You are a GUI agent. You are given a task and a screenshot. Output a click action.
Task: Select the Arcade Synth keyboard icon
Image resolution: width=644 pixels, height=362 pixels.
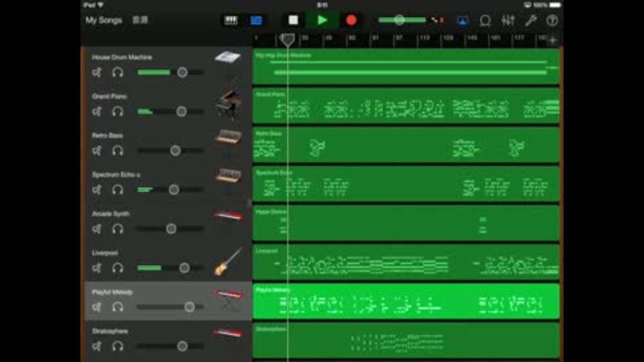(x=228, y=215)
